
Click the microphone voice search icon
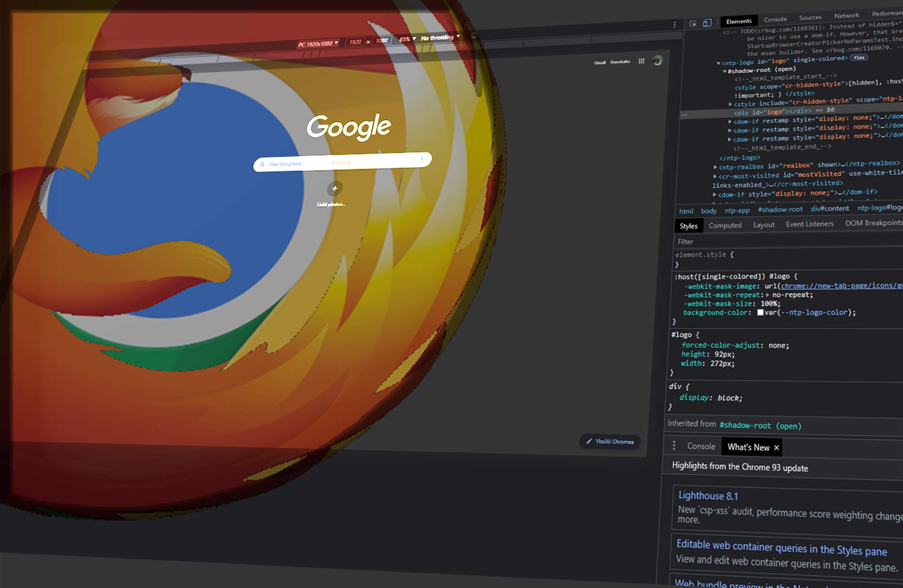422,160
